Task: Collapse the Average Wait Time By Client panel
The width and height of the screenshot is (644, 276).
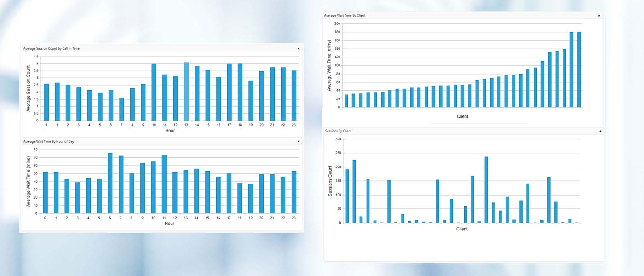Action: pyautogui.click(x=599, y=16)
